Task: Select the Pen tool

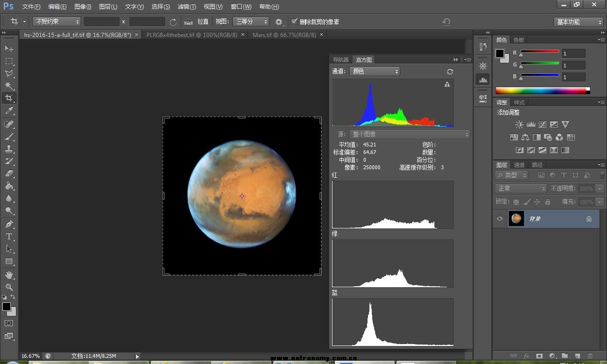Action: 9,224
